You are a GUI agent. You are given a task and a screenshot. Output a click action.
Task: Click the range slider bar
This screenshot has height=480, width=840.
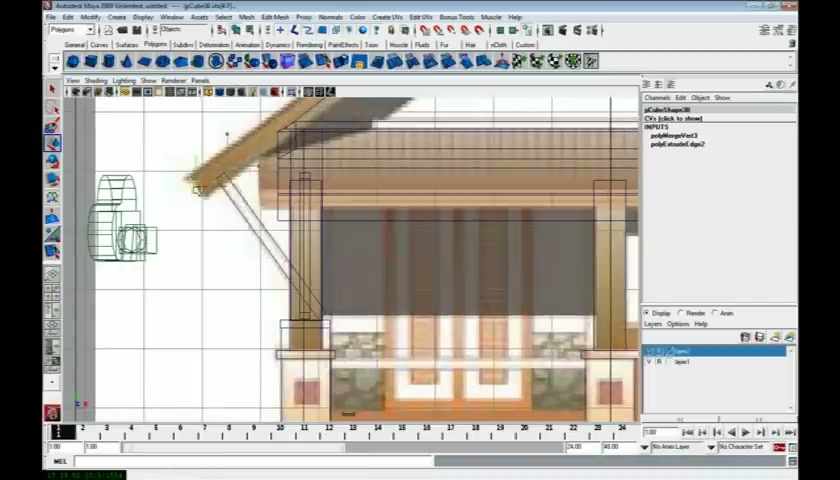(234, 447)
